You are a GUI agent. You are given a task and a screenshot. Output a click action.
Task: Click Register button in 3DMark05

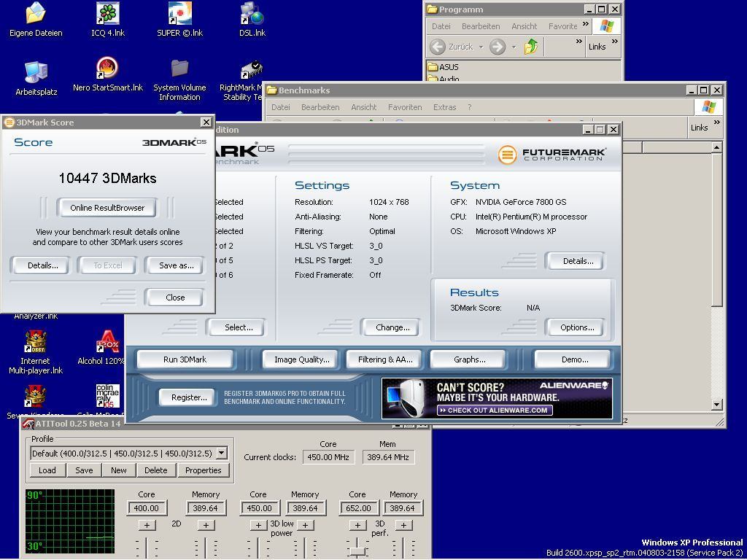point(189,397)
